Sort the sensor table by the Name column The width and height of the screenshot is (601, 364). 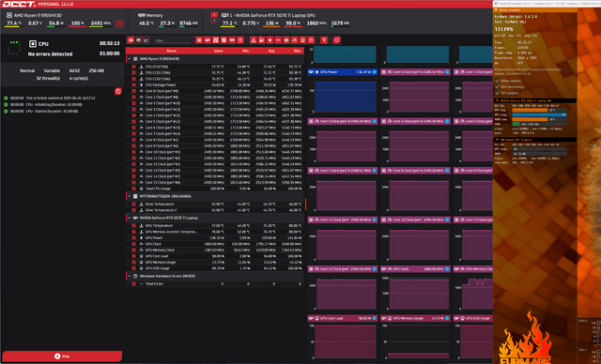point(171,51)
